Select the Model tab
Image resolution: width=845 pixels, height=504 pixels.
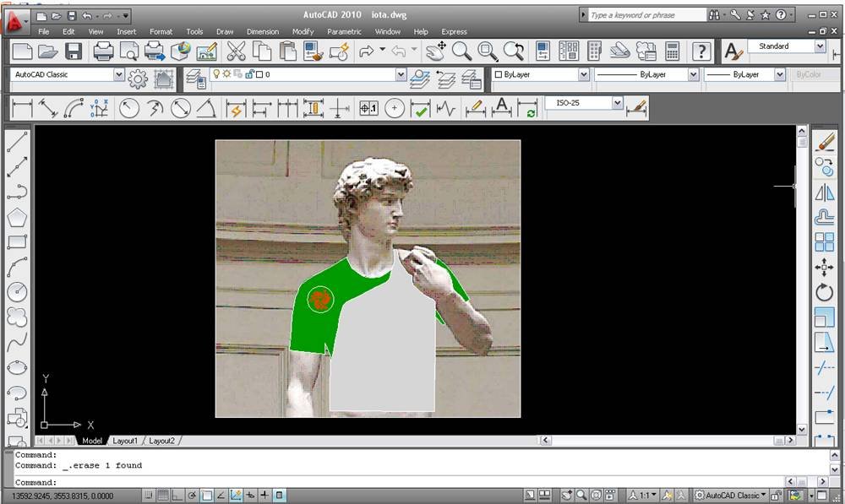coord(91,441)
